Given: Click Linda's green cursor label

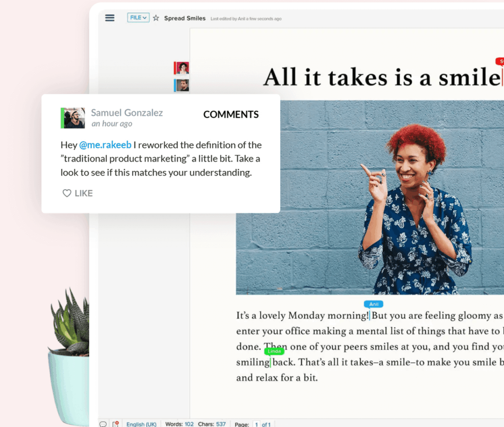Looking at the screenshot, I should tap(274, 351).
